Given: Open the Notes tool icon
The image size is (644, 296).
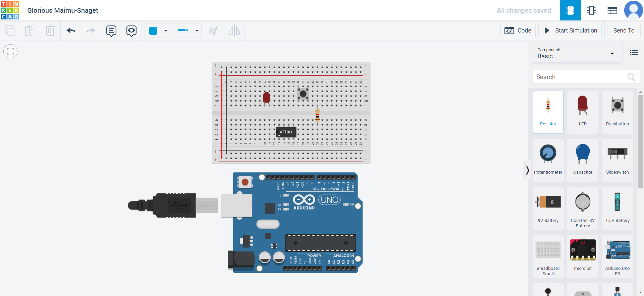Looking at the screenshot, I should [x=111, y=31].
